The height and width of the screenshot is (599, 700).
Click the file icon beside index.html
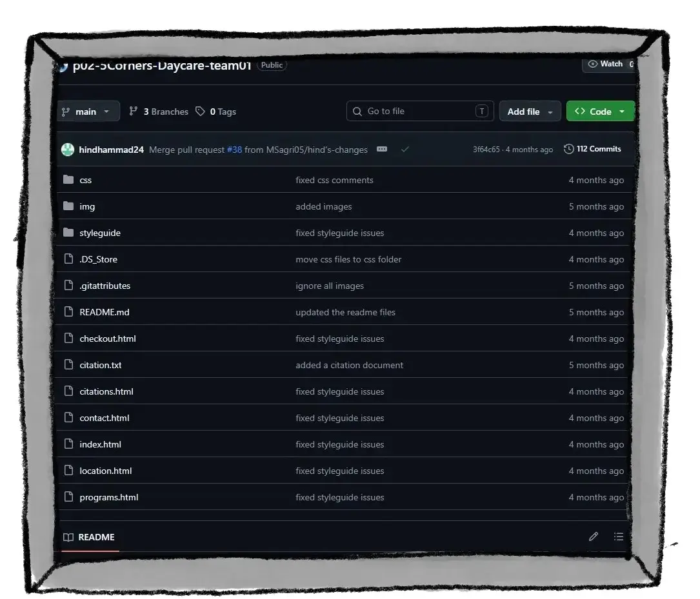pos(68,444)
